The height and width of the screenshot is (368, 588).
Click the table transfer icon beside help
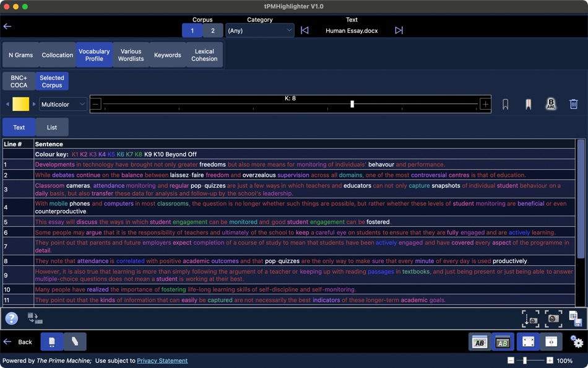point(35,318)
